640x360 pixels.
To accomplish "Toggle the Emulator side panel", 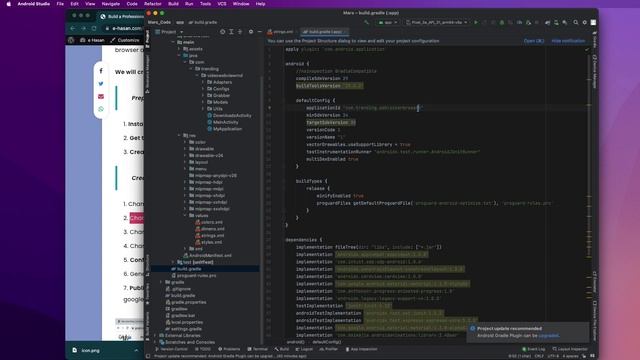I will click(595, 282).
